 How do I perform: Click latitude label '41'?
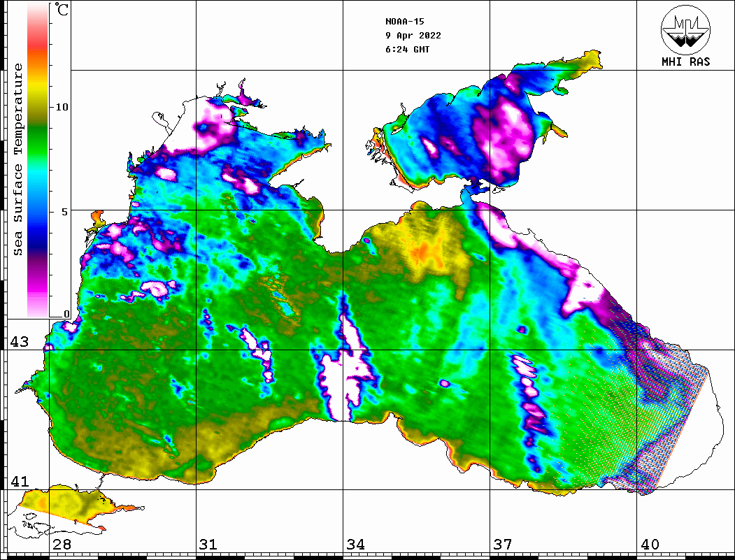point(20,481)
